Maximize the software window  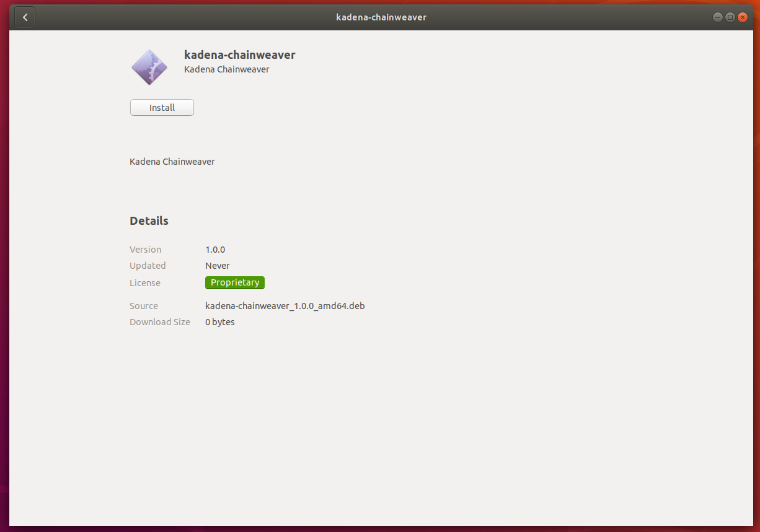730,17
